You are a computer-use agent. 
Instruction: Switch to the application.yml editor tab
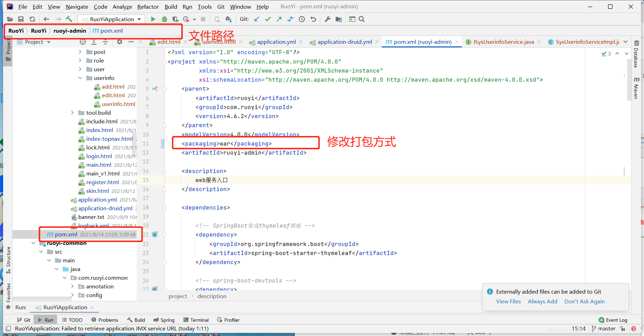click(276, 42)
